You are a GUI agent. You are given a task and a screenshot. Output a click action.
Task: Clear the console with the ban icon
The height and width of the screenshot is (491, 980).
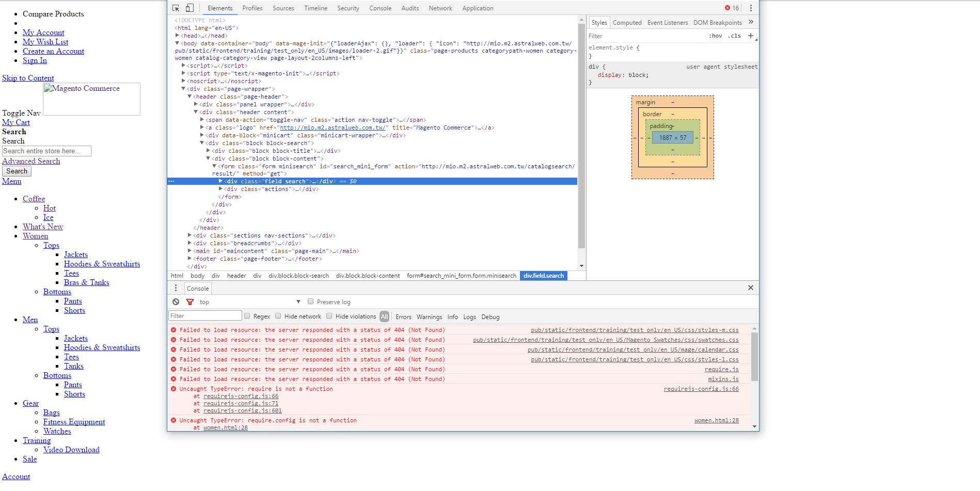click(176, 302)
